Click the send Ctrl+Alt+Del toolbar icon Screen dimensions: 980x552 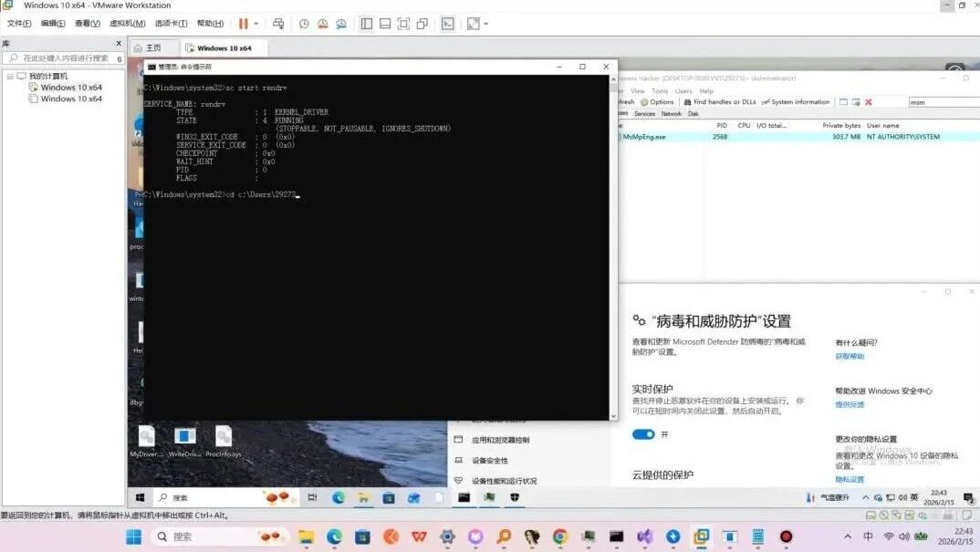(x=278, y=24)
